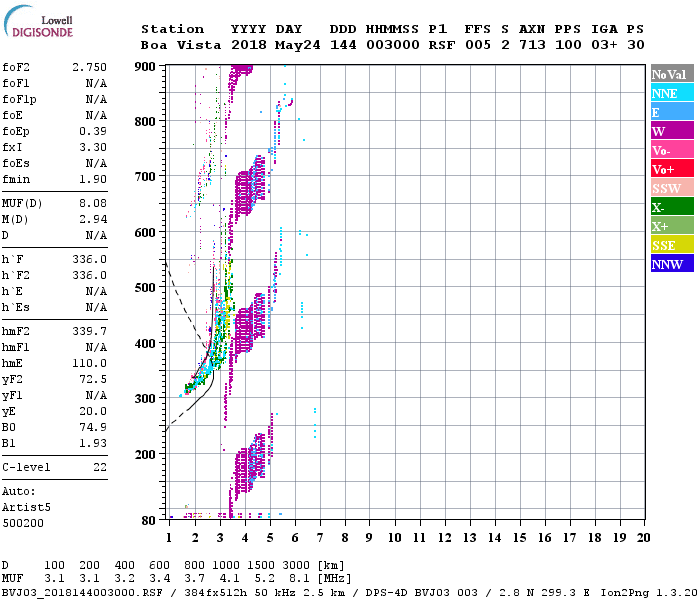700x600 pixels.
Task: Click the hmF2 value 339.7
Action: click(90, 331)
